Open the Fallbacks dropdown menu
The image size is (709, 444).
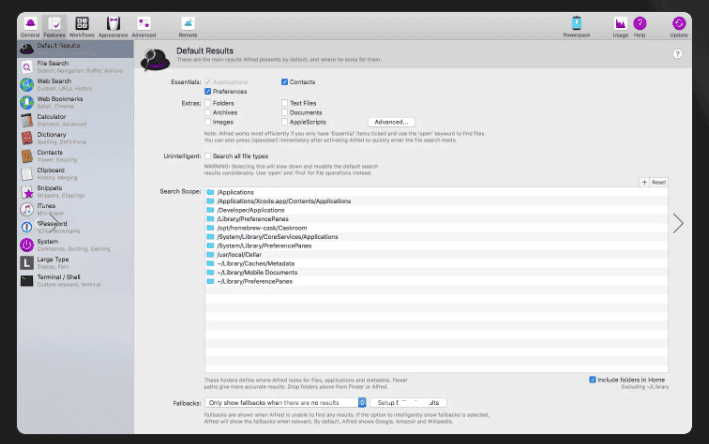285,402
